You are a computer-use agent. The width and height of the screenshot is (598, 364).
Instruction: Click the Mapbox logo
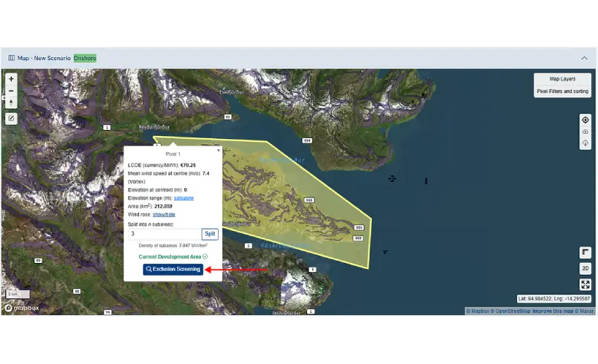22,308
